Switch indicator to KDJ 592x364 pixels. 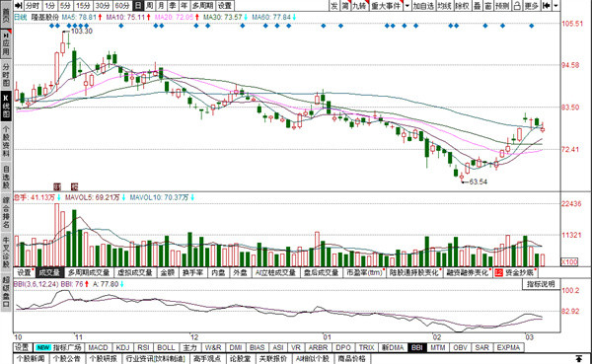click(123, 348)
